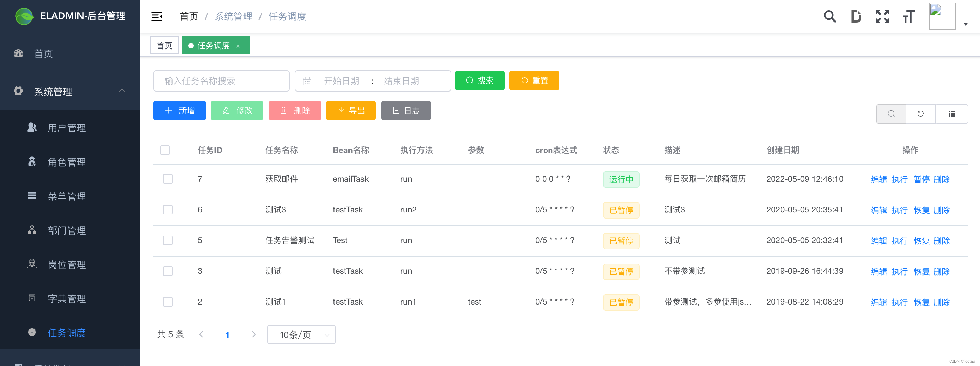Toggle fullscreen mode icon

882,16
